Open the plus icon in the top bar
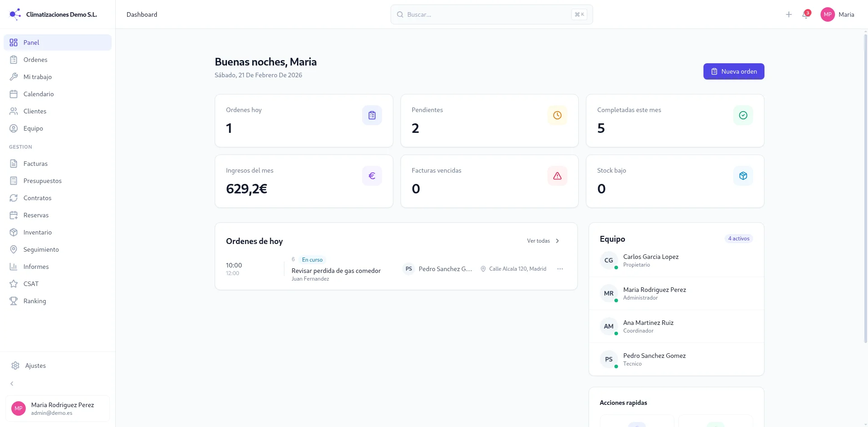Image resolution: width=868 pixels, height=427 pixels. click(x=788, y=14)
